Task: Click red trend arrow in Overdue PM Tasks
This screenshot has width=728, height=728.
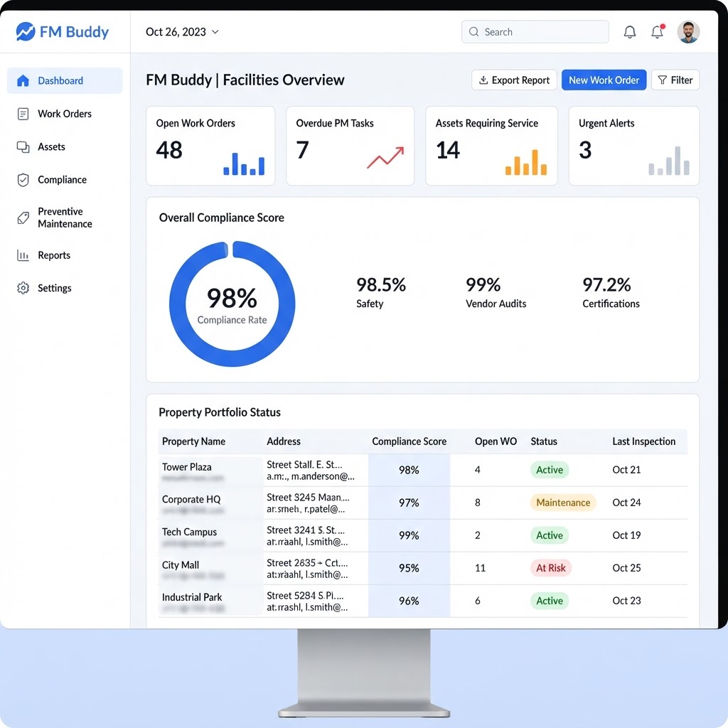Action: click(385, 158)
